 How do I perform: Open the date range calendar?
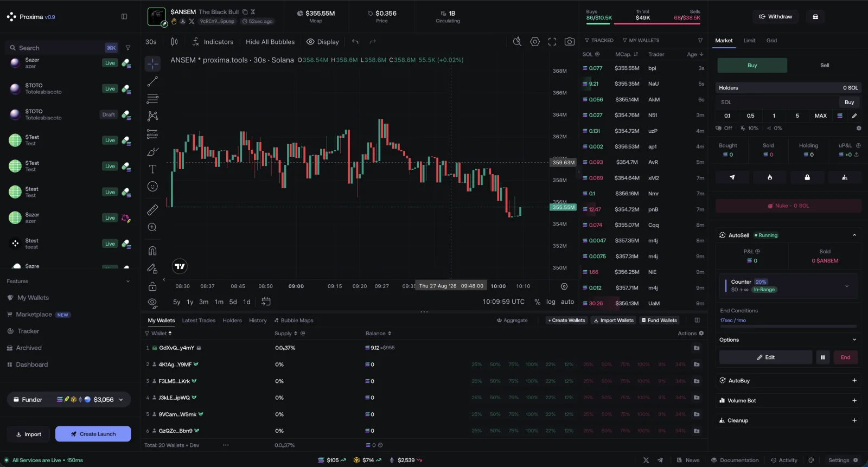click(266, 302)
